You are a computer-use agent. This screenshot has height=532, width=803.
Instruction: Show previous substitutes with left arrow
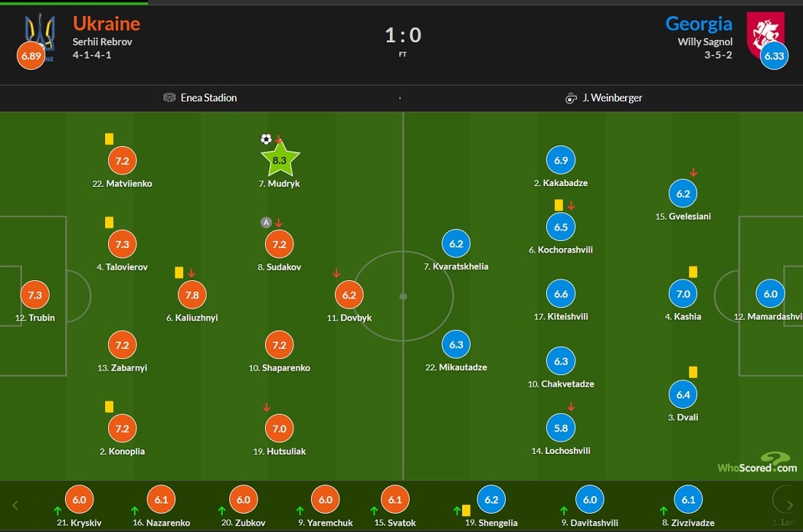pyautogui.click(x=15, y=506)
